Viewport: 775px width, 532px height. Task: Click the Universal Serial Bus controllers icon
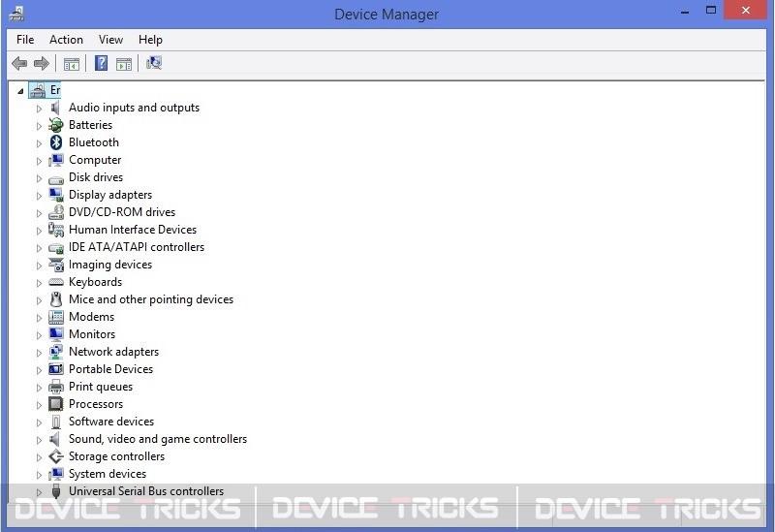pyautogui.click(x=56, y=491)
